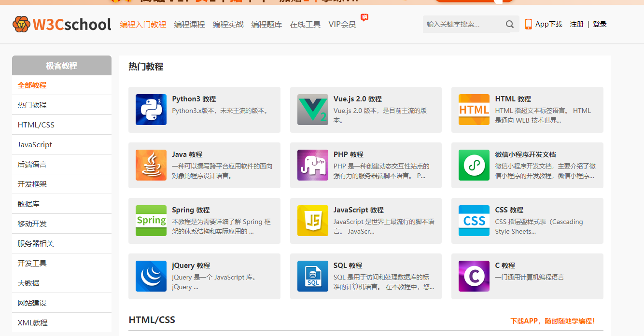Image resolution: width=644 pixels, height=336 pixels.
Task: Click the gift badge next to VIP会员
Action: click(364, 17)
